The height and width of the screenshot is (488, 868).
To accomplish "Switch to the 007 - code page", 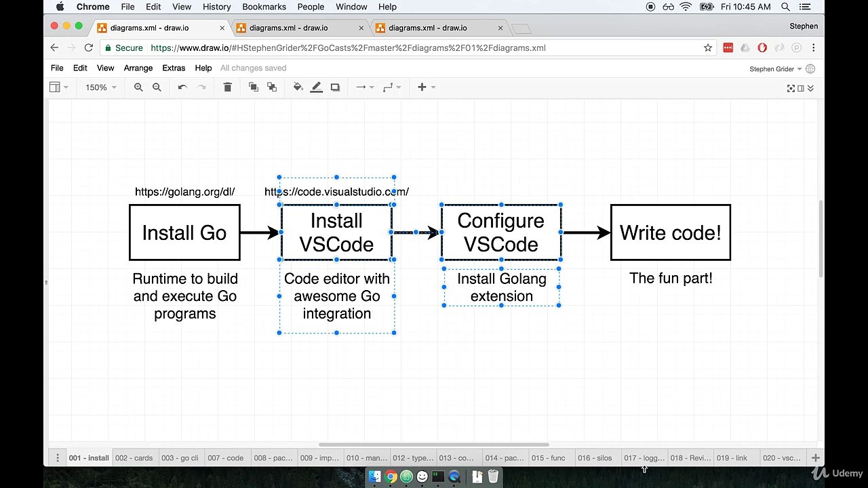I will [x=226, y=458].
